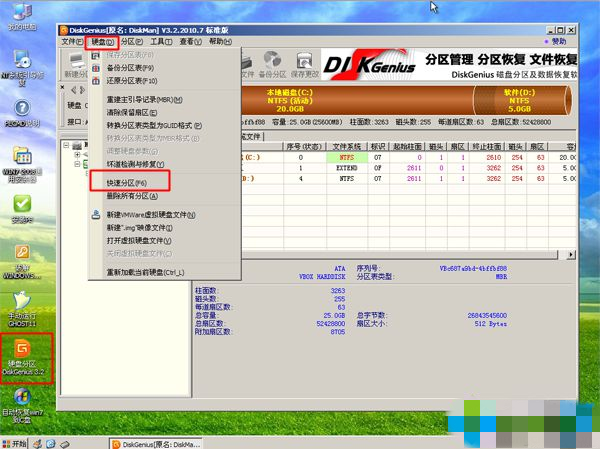Viewport: 600px width, 449px height.
Task: Select 清除保留扇区 menu entry
Action: tap(132, 113)
